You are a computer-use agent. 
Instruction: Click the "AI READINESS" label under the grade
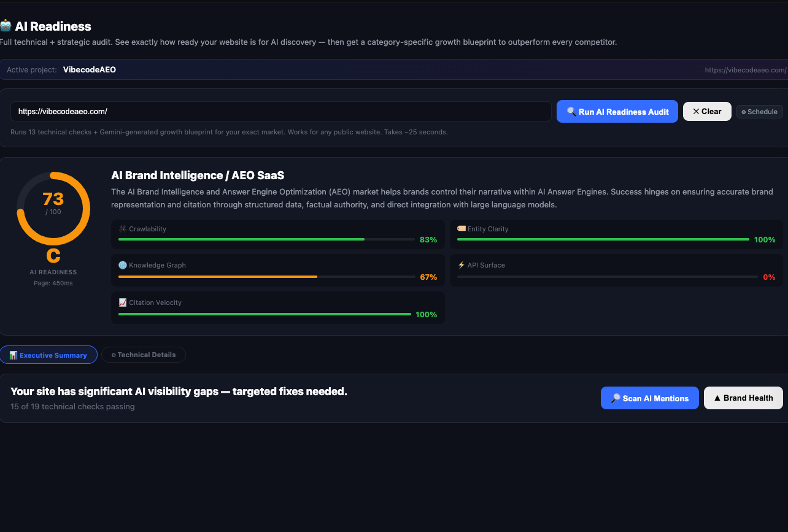point(53,272)
